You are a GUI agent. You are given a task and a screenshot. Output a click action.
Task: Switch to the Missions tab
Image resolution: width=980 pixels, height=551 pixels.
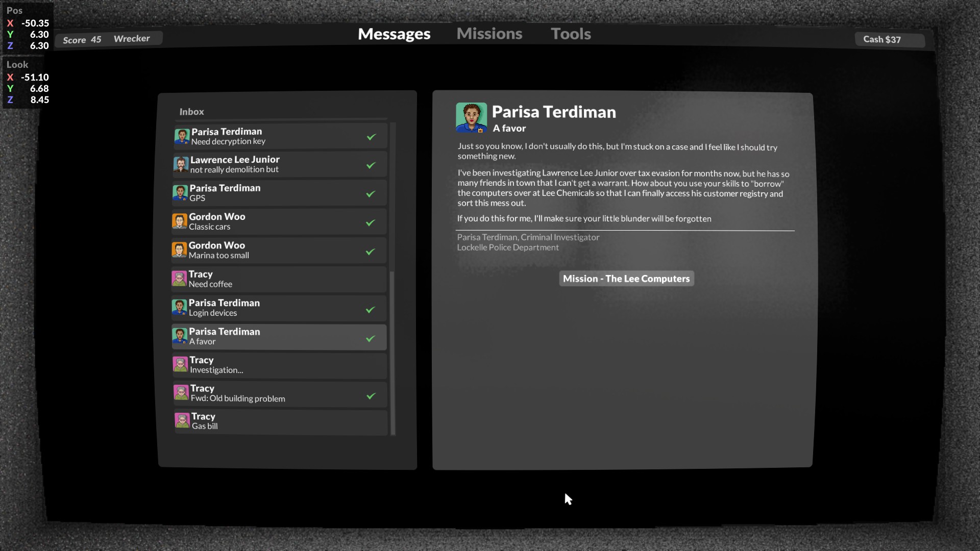[489, 34]
